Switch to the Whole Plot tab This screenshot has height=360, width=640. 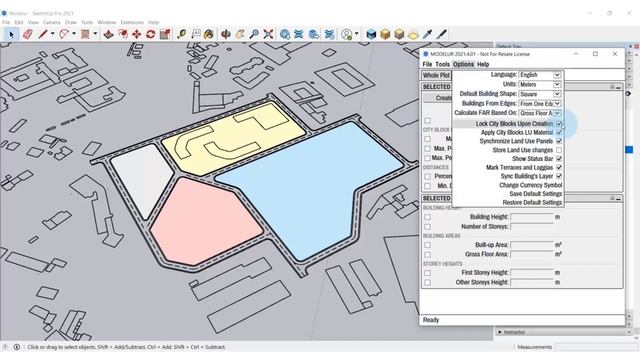[436, 76]
